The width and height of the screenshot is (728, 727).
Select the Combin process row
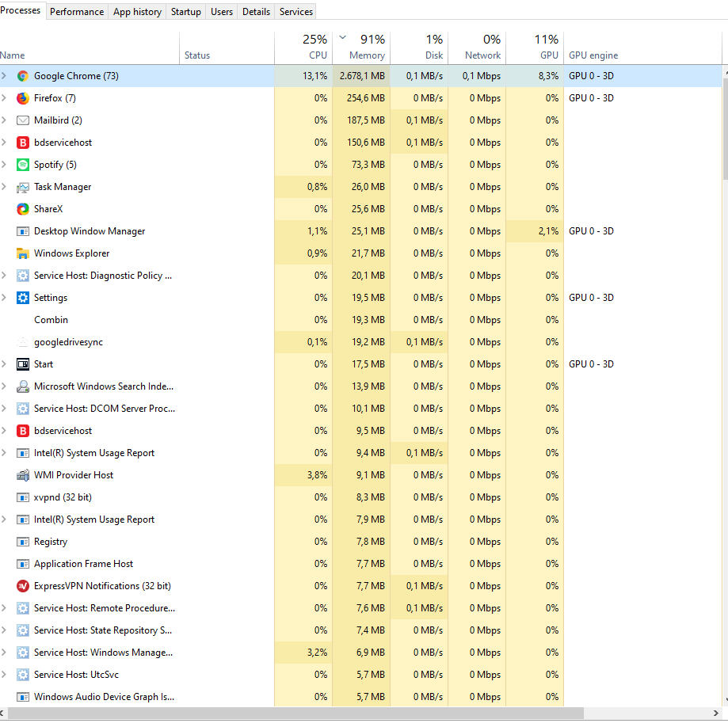coord(360,320)
